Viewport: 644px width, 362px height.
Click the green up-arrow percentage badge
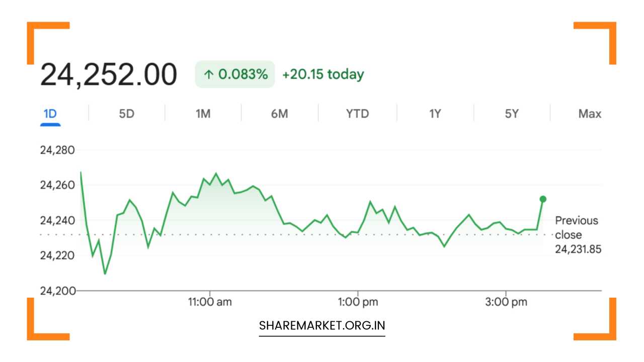(x=235, y=74)
